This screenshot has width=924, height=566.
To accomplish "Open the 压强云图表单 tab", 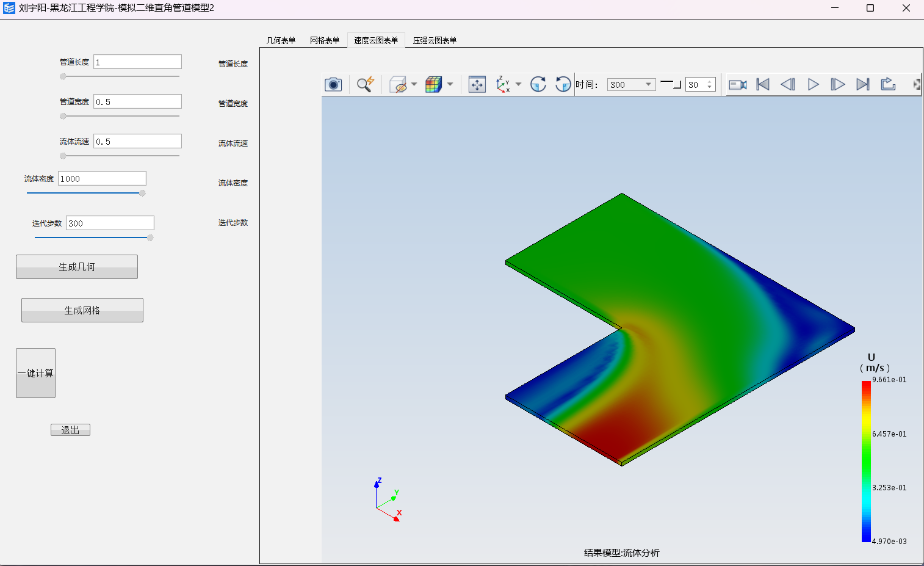I will point(435,40).
